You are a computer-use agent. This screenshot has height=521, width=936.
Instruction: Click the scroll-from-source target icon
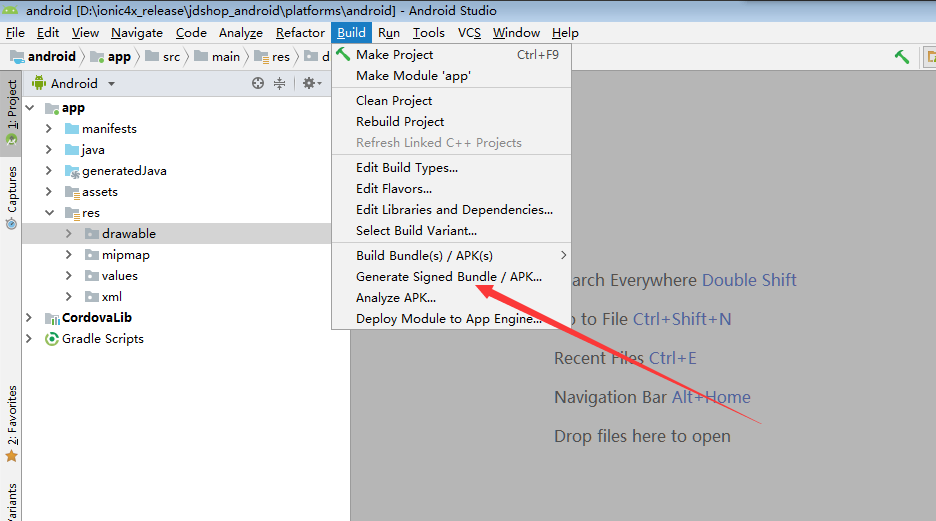click(x=258, y=84)
